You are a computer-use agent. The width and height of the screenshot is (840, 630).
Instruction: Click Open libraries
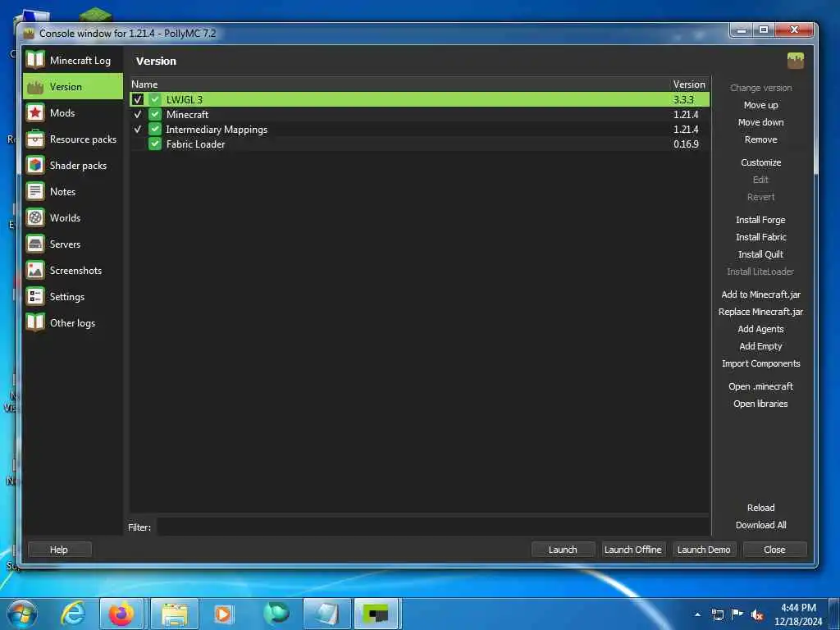tap(760, 404)
